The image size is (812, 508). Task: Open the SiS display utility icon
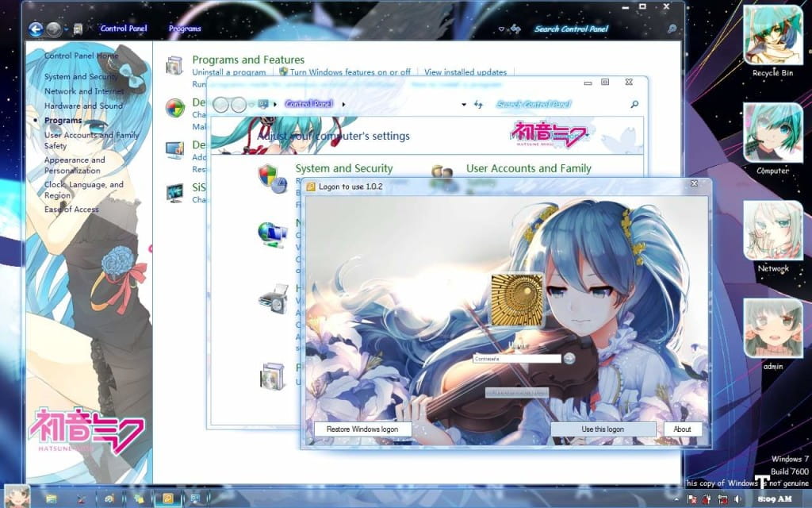176,191
